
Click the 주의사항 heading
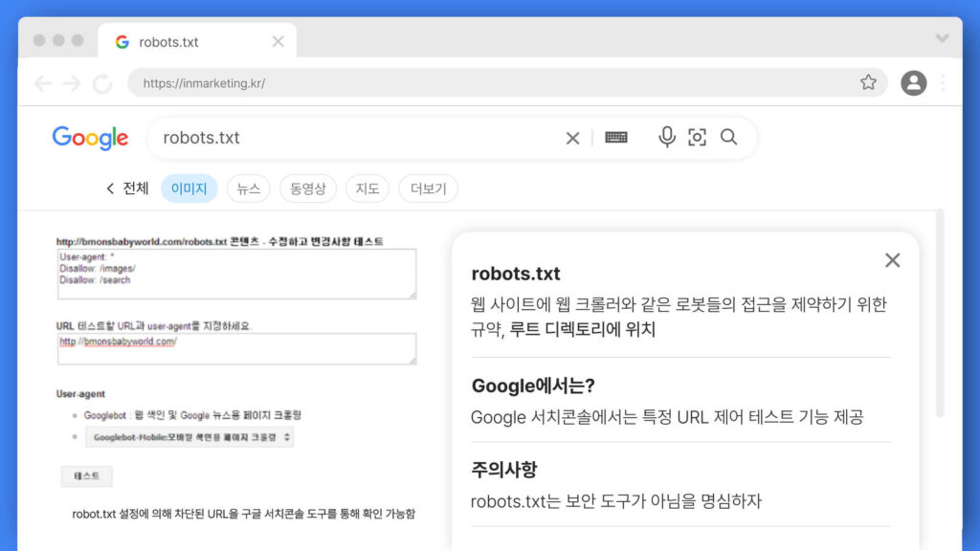[x=503, y=469]
